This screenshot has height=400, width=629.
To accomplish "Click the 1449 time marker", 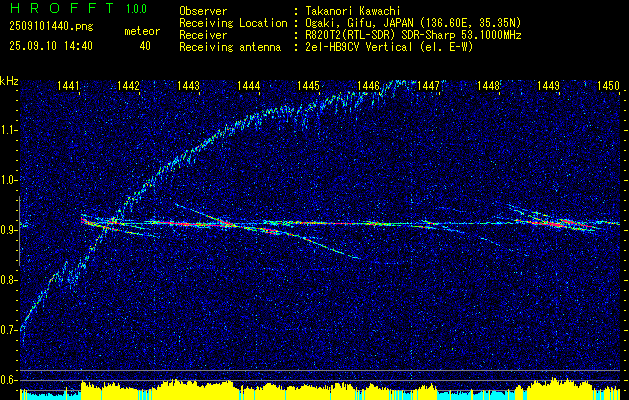I will pos(548,85).
